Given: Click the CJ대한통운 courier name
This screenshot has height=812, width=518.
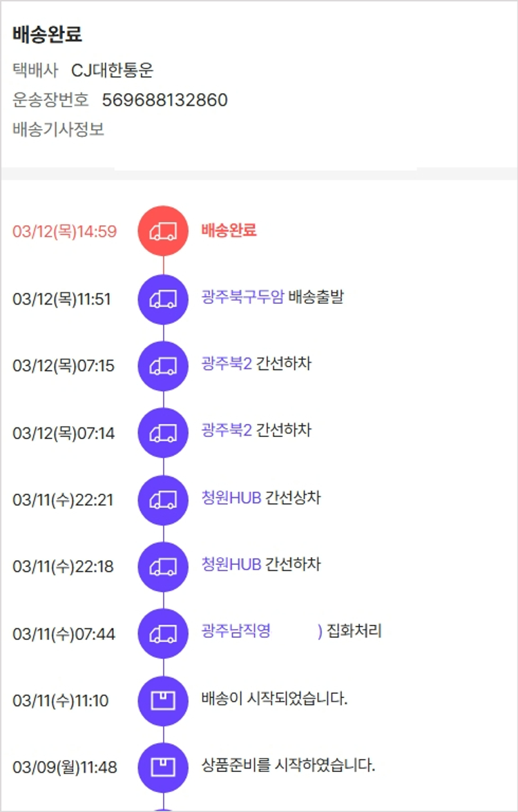Looking at the screenshot, I should (x=112, y=70).
